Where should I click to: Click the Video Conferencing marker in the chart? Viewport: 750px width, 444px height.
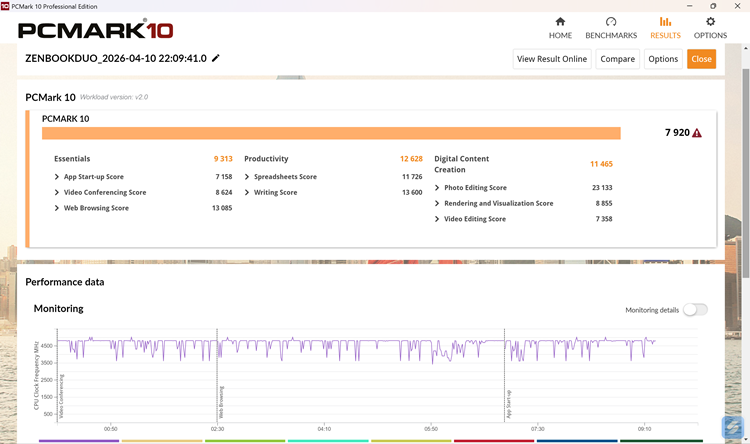coord(61,396)
